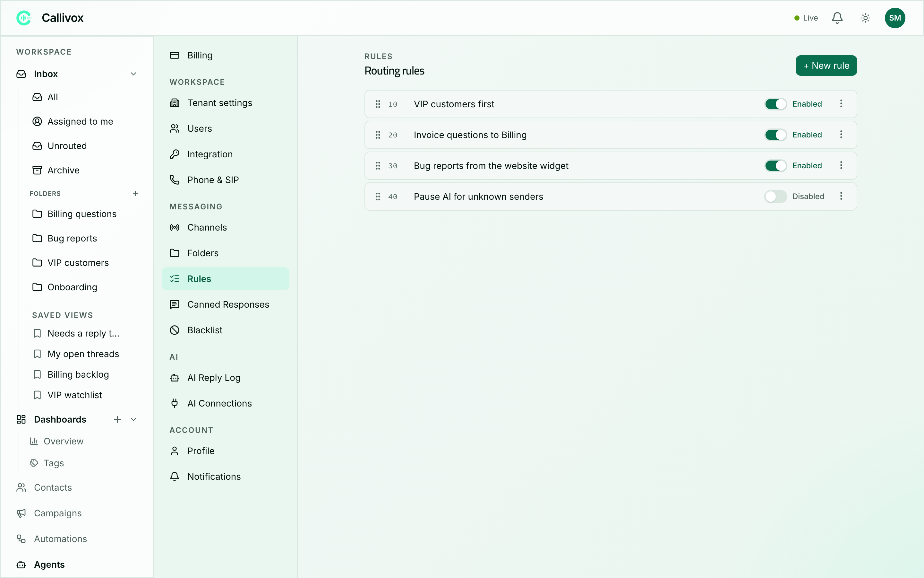Enable the Pause AI for unknown senders toggle

775,197
